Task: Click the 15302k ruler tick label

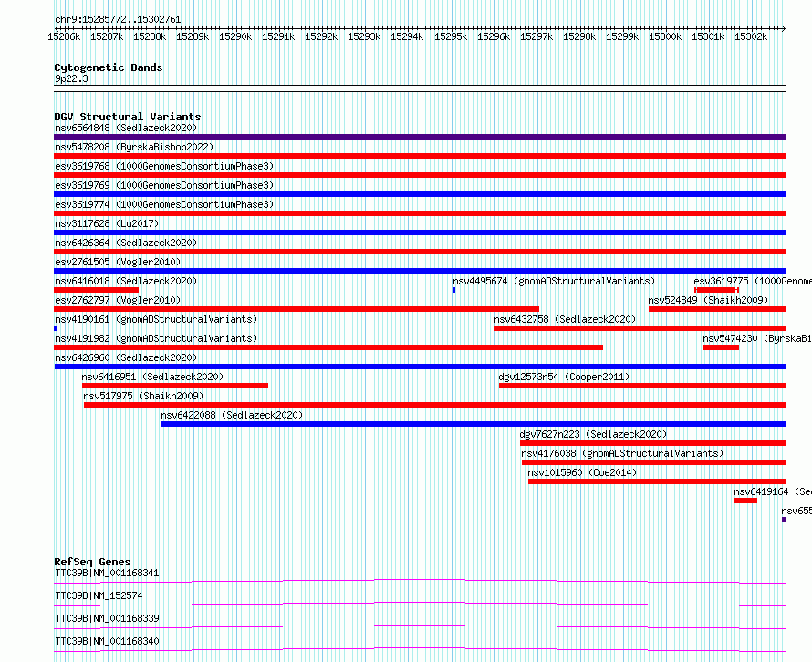Action: [x=751, y=36]
